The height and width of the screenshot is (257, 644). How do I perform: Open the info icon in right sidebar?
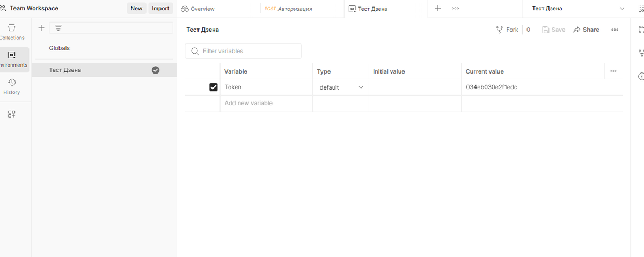pyautogui.click(x=641, y=77)
